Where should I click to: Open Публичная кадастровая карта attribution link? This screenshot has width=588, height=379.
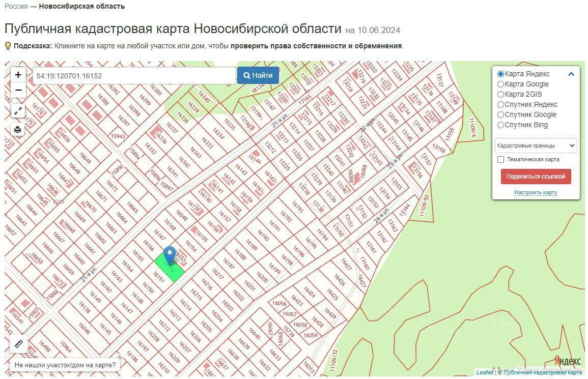click(x=543, y=372)
